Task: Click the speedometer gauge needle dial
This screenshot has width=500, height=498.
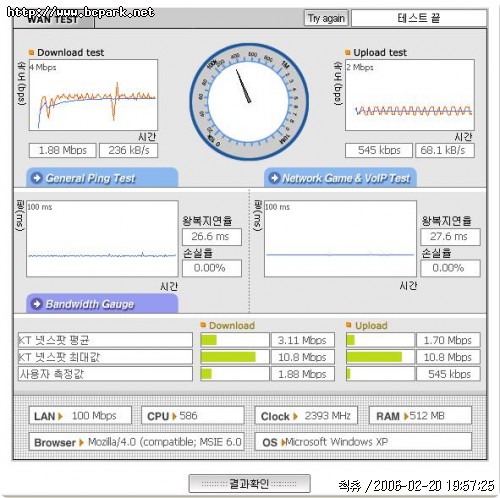Action: pos(249,101)
